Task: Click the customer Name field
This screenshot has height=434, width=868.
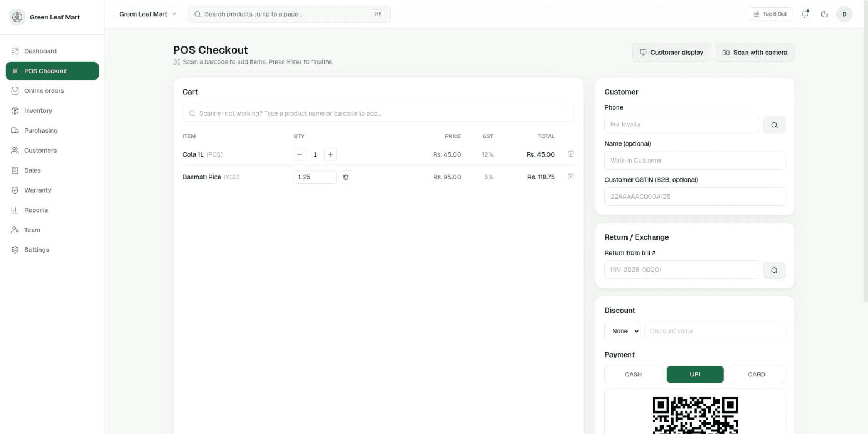Action: [x=695, y=161]
